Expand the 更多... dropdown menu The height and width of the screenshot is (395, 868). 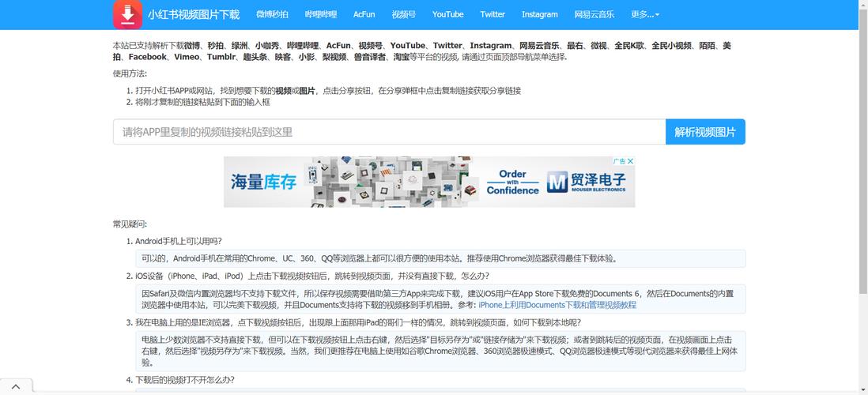coord(645,14)
